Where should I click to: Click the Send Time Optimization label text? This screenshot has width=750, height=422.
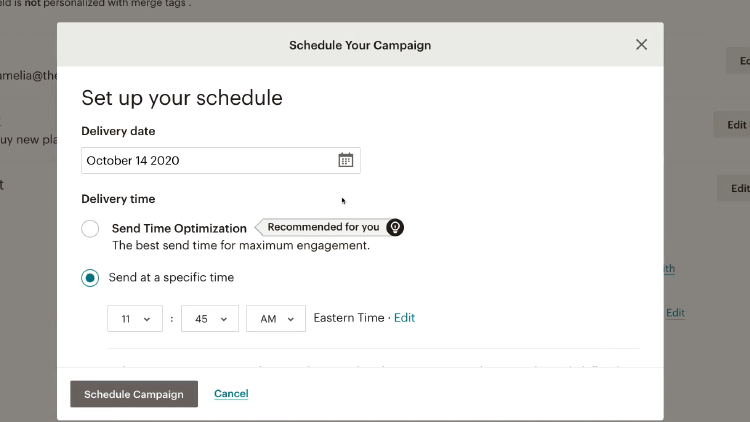click(179, 229)
